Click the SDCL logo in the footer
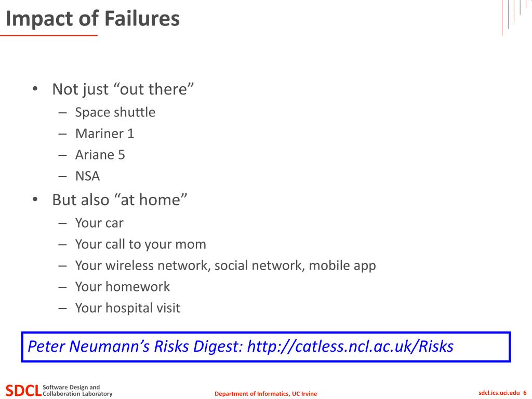This screenshot has width=532, height=399. 23,391
